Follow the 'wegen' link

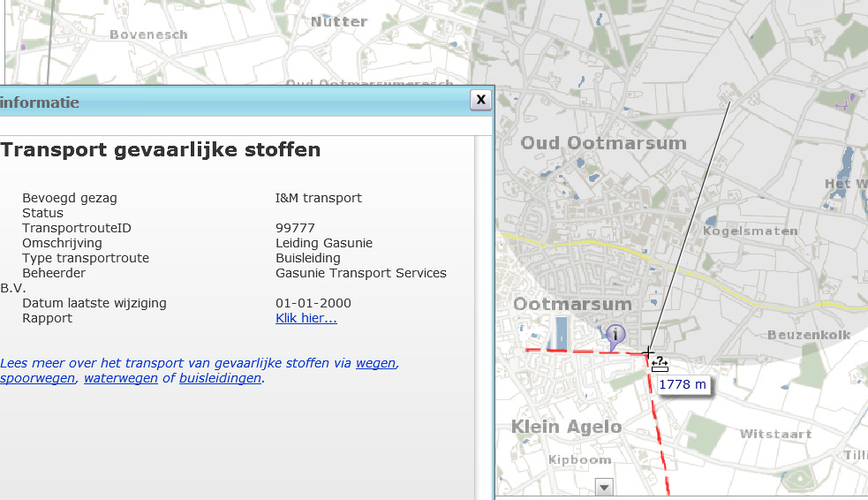pyautogui.click(x=376, y=363)
